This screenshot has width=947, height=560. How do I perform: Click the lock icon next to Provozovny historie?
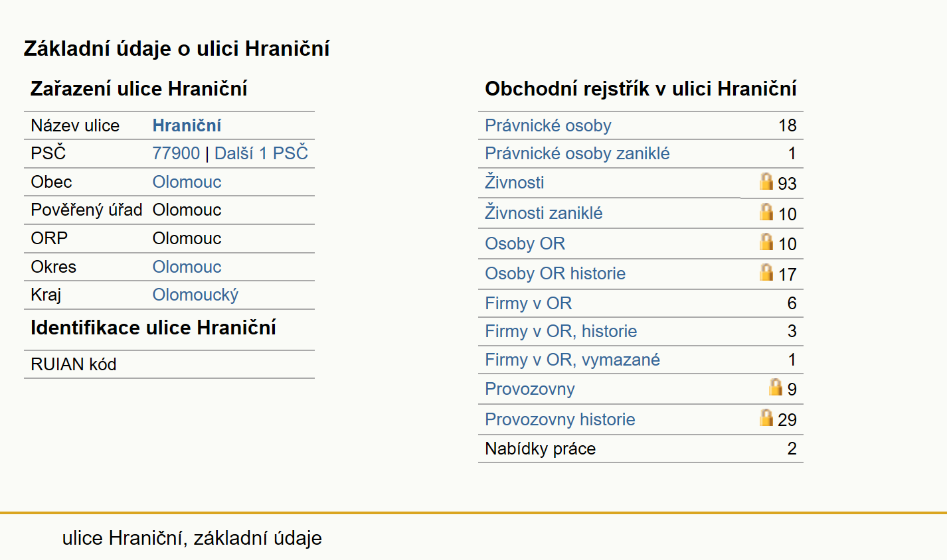(766, 417)
